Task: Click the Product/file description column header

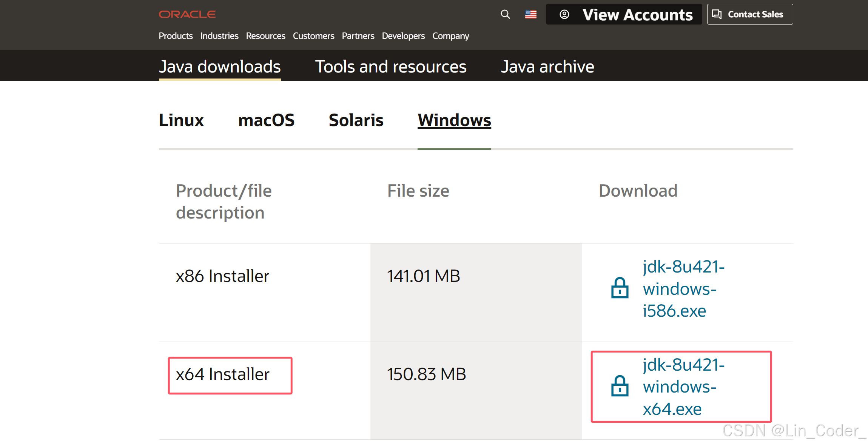Action: coord(224,202)
